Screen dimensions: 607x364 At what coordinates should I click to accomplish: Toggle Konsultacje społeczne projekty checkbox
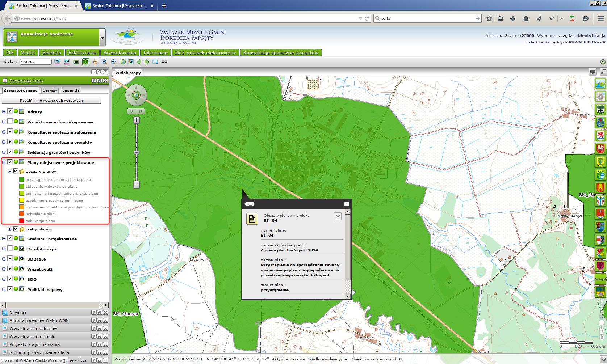click(10, 141)
